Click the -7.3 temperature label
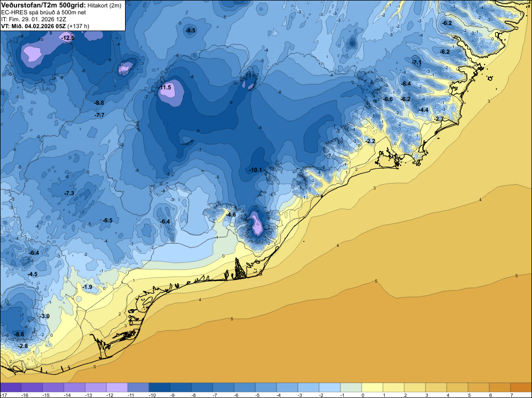Viewport: 532px width, 398px height. pos(69,193)
